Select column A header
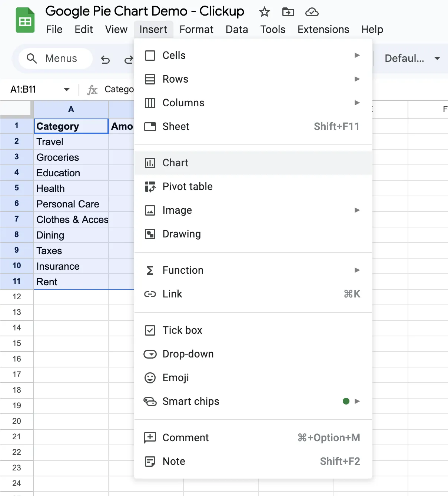 click(x=71, y=109)
